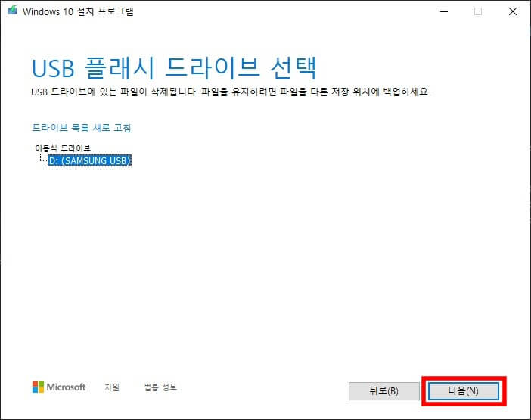Open the 지원 support link

(x=112, y=387)
